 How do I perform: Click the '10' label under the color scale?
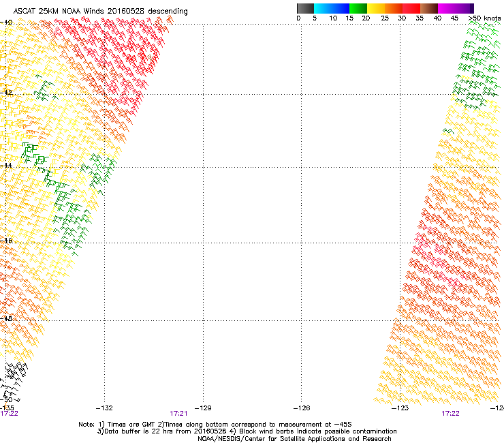pos(333,18)
